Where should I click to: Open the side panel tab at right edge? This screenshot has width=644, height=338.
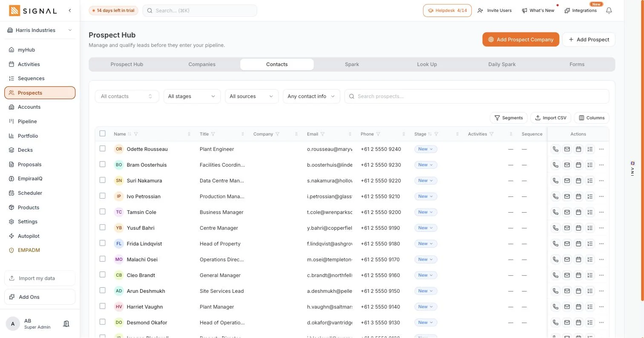[632, 169]
